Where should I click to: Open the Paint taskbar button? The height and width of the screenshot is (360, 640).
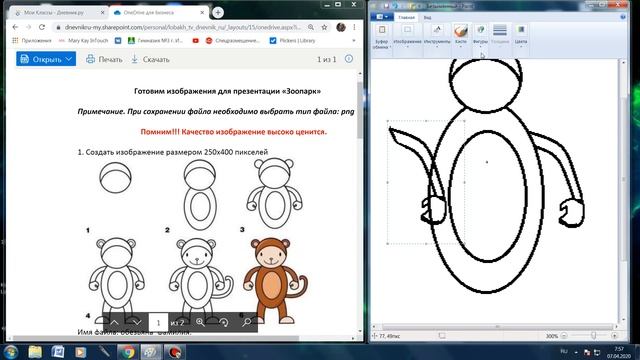pyautogui.click(x=151, y=352)
